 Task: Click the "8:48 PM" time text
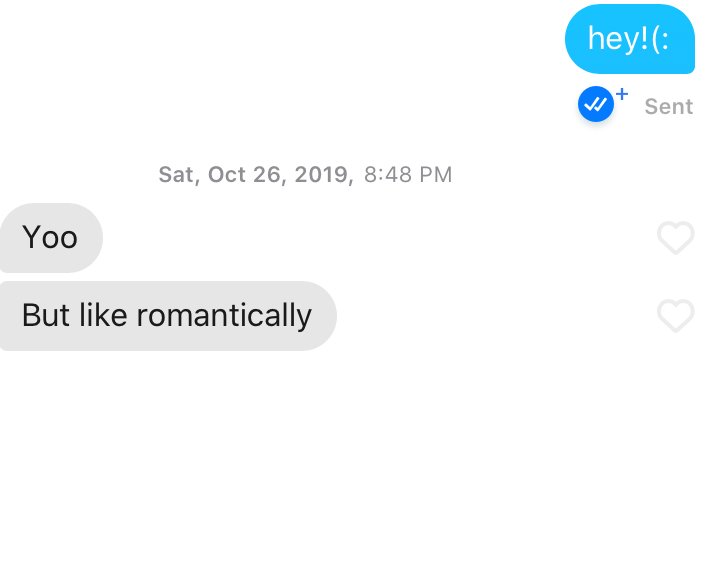click(x=408, y=175)
